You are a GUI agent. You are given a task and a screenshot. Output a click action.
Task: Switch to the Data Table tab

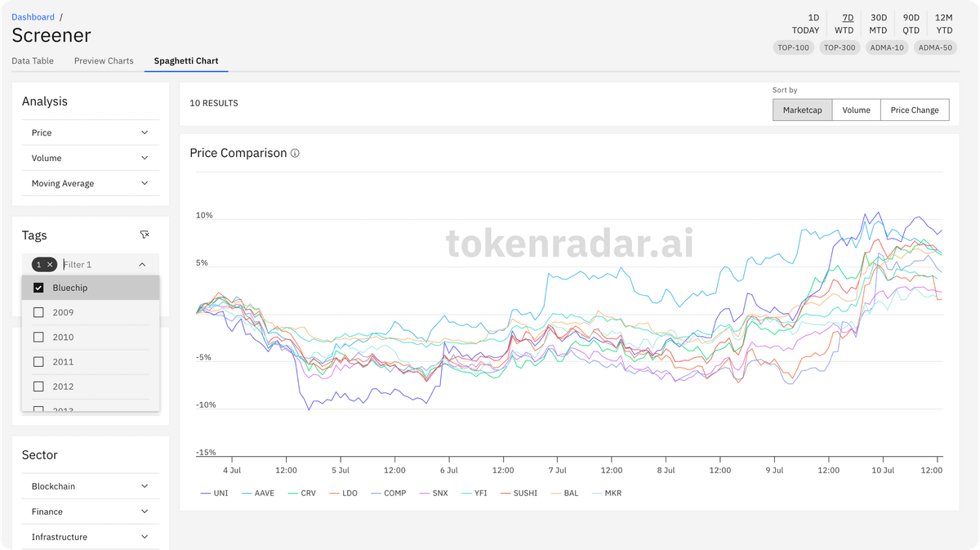click(33, 61)
